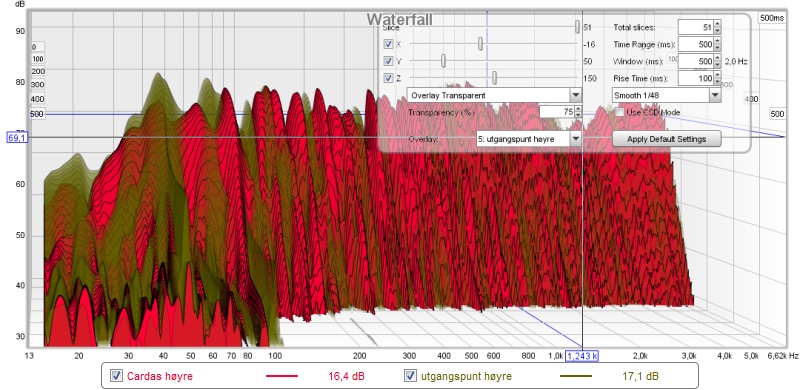Increase Window value with up arrow
Screen dimensions: 800x390
(717, 58)
